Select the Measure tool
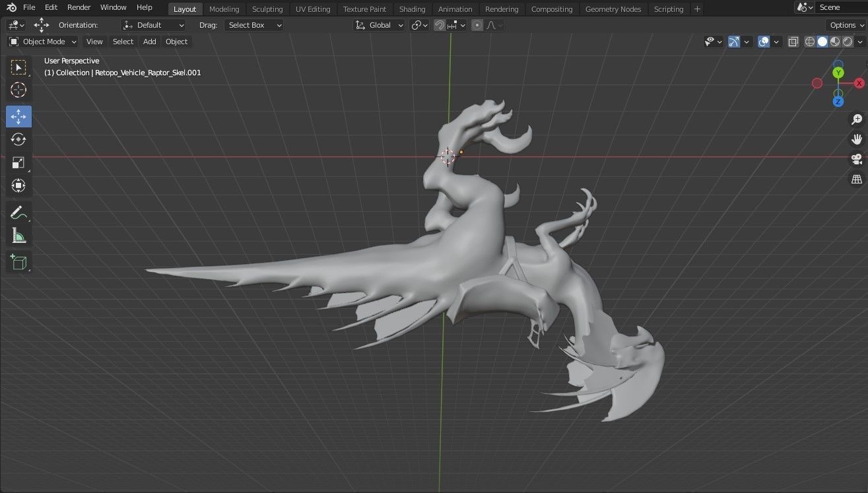Screen dimensions: 868x493 click(x=18, y=235)
